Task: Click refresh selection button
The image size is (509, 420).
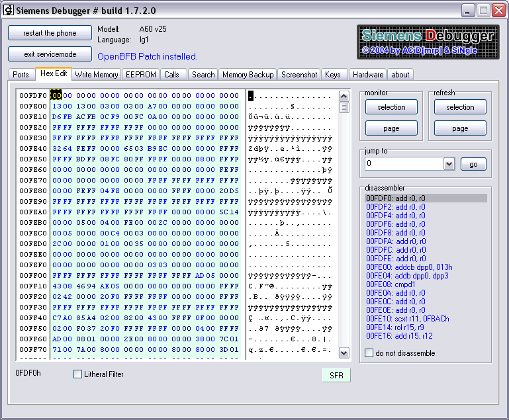Action: tap(460, 107)
